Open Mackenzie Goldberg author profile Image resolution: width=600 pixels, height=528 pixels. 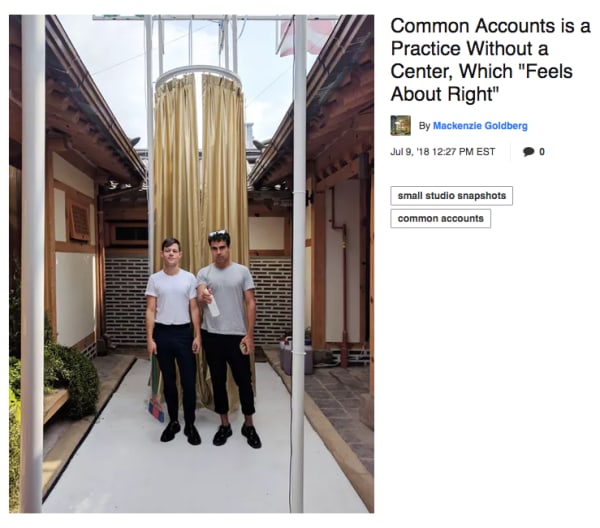480,125
